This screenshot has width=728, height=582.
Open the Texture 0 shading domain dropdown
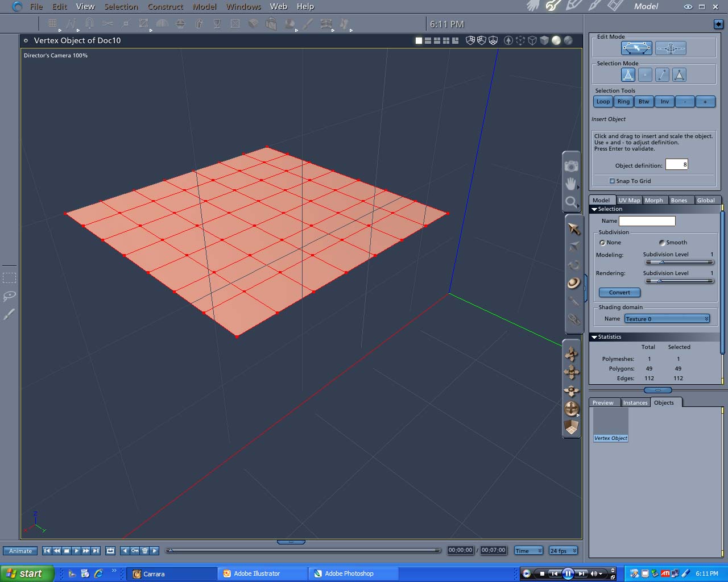tap(667, 319)
